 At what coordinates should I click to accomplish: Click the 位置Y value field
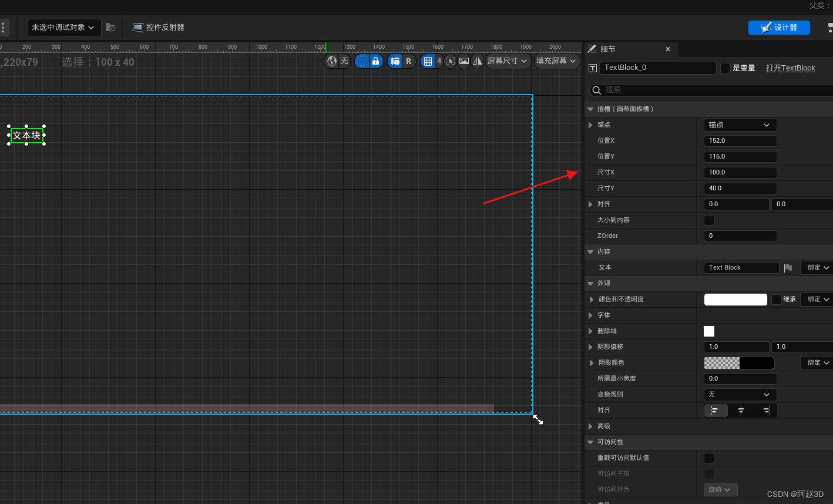point(740,157)
